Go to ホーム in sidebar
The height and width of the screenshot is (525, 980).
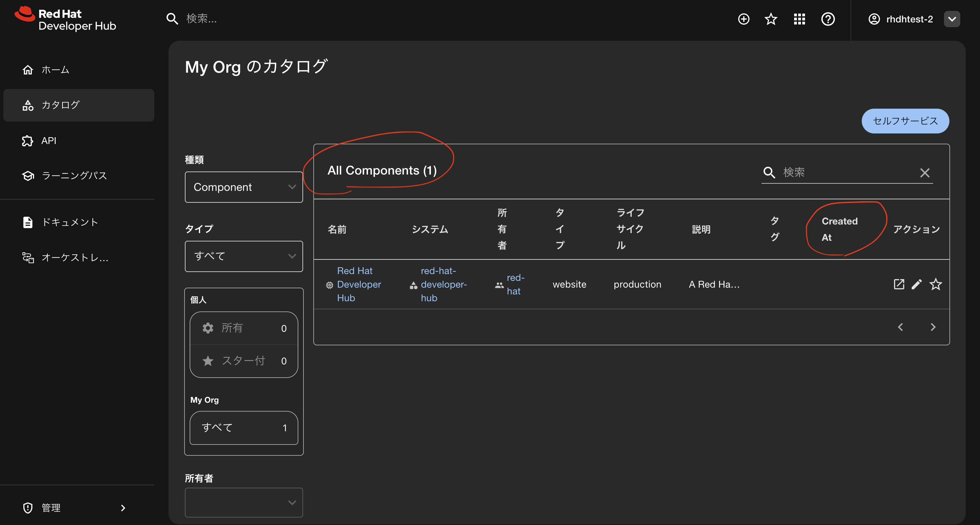click(55, 70)
